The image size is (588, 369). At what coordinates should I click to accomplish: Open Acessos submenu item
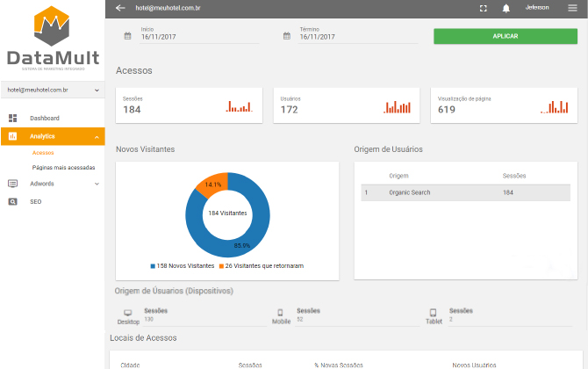coord(43,153)
